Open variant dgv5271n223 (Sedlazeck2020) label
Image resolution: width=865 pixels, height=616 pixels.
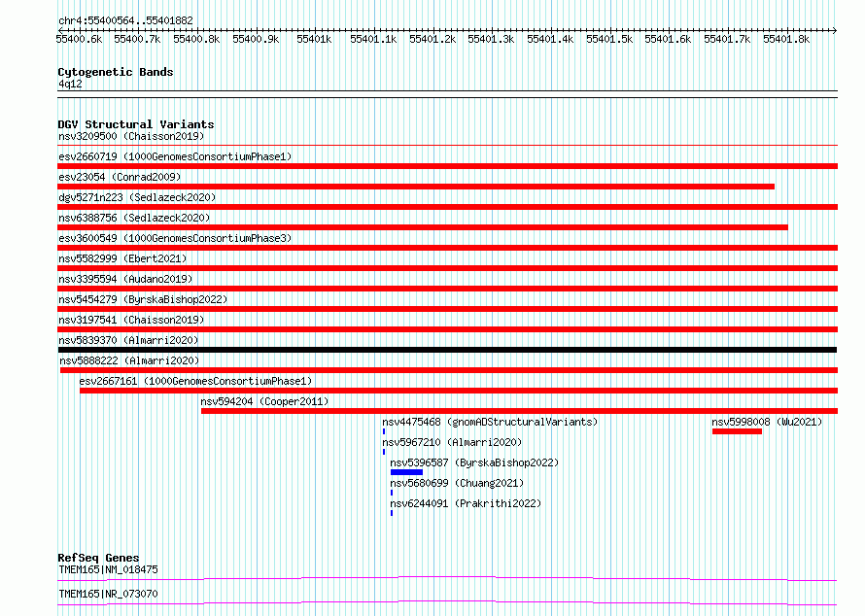tap(137, 197)
